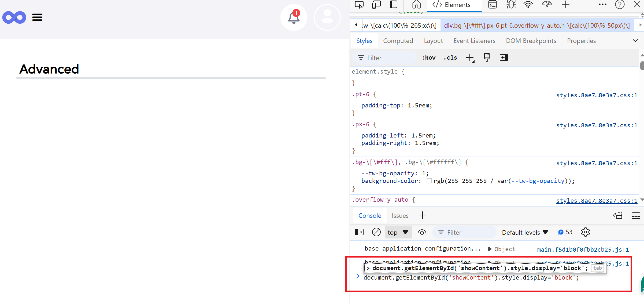
Task: Open styles.css link for .pt-6 rule
Action: [597, 95]
